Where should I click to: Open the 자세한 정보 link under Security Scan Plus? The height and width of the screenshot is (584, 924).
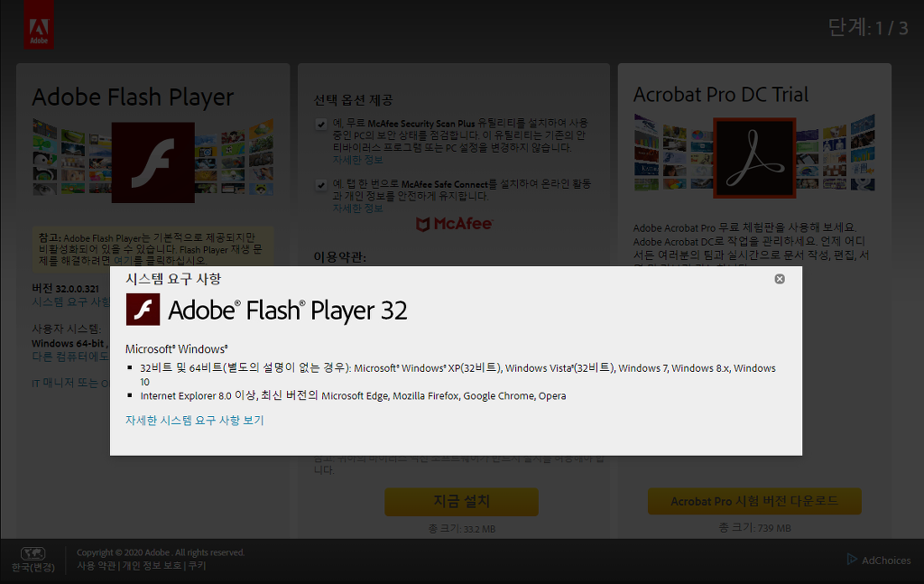[x=357, y=160]
